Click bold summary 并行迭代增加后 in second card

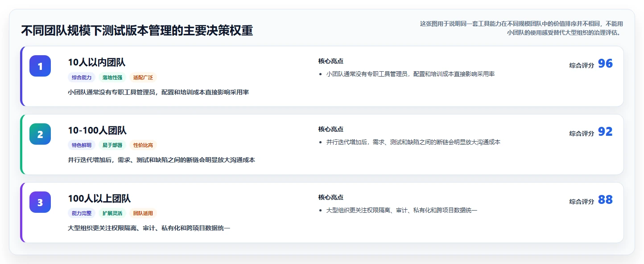pos(161,160)
